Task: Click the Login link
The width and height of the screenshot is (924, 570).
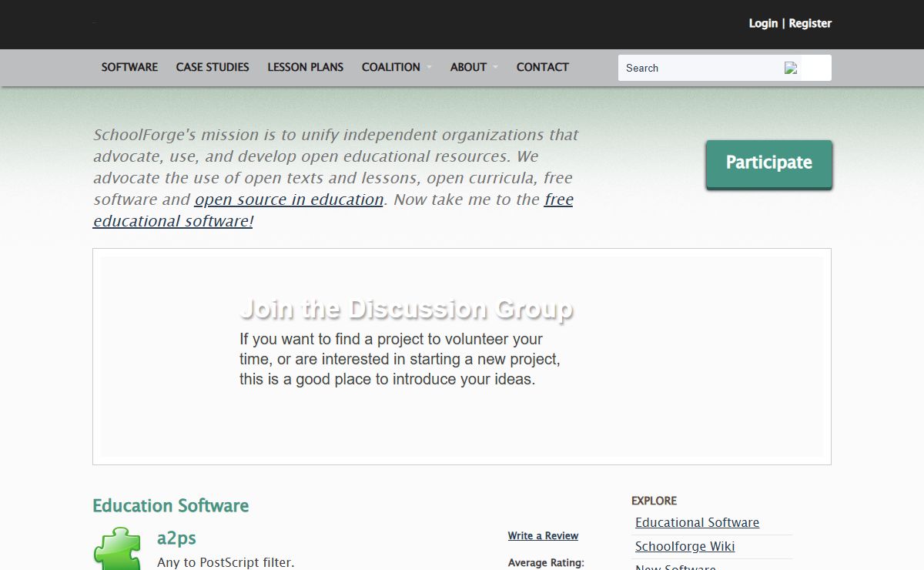Action: pyautogui.click(x=763, y=23)
